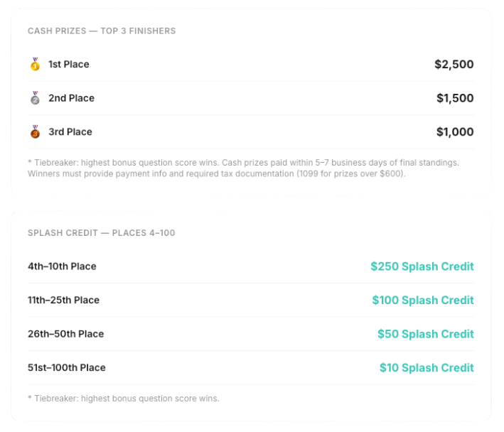Screen dimensions: 504x432
Task: Click the gold first place medal icon
Action: [x=35, y=64]
